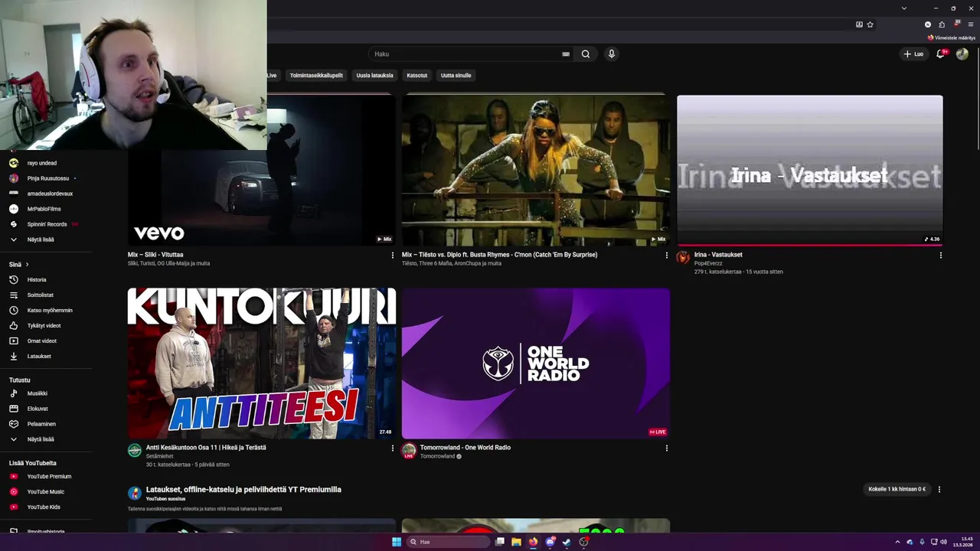Click the Omat videot play icon
980x551 pixels.
tap(14, 341)
